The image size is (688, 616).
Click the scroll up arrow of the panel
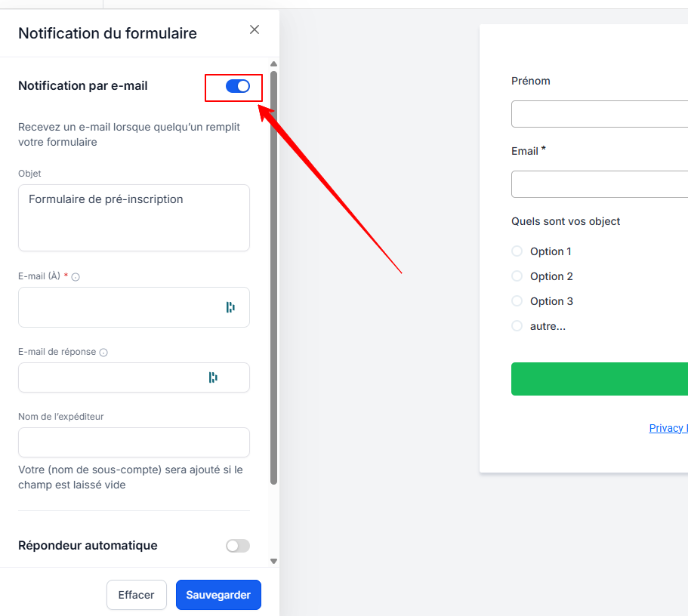273,64
